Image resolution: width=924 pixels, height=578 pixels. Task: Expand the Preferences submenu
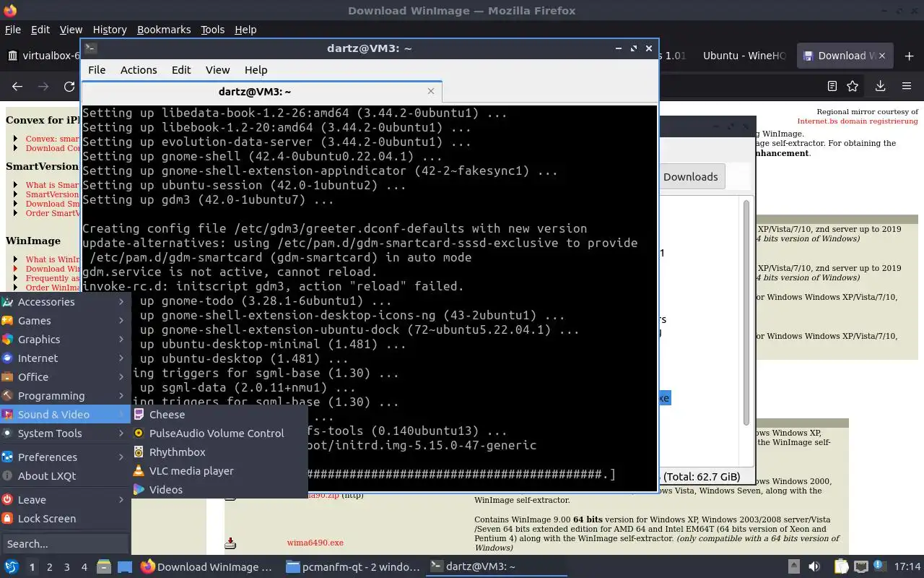[65, 457]
